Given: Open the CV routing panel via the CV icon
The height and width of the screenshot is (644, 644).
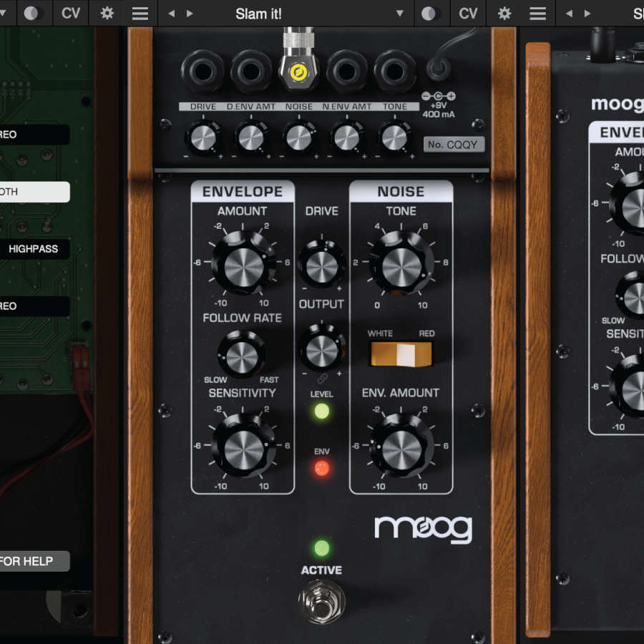Looking at the screenshot, I should click(x=69, y=13).
